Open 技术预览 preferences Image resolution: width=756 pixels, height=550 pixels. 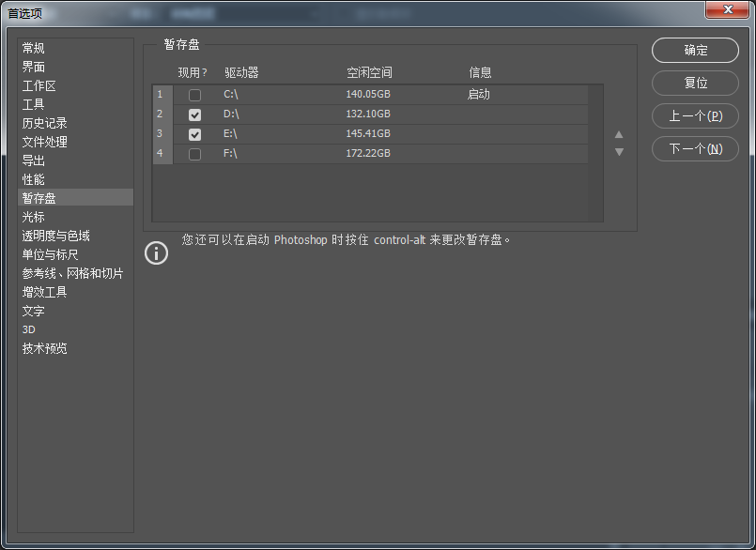tap(76, 348)
